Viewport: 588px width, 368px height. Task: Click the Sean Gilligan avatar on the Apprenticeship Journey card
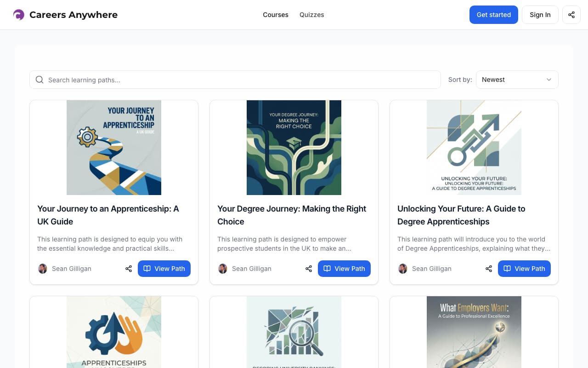(x=42, y=269)
